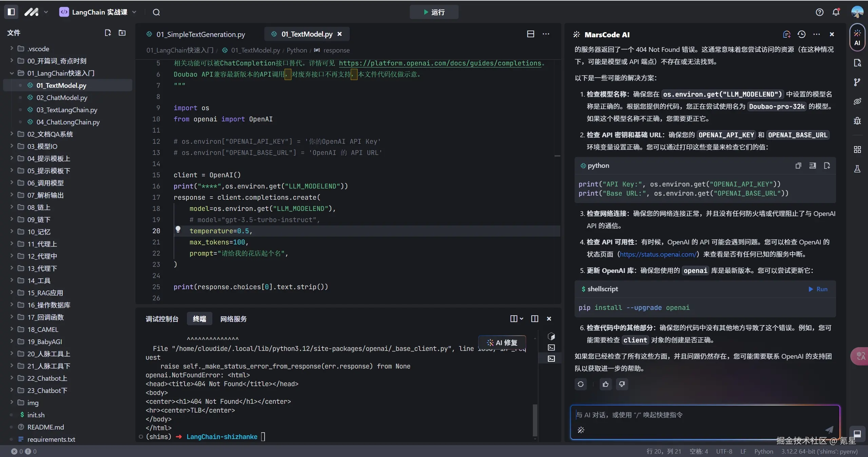Open the status.openai.com link
Image resolution: width=868 pixels, height=457 pixels.
(x=658, y=254)
